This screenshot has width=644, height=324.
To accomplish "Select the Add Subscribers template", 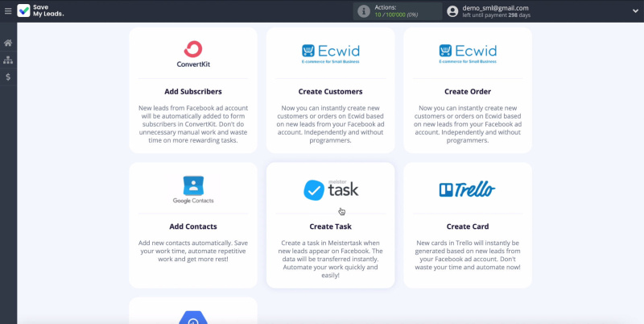I will (193, 91).
